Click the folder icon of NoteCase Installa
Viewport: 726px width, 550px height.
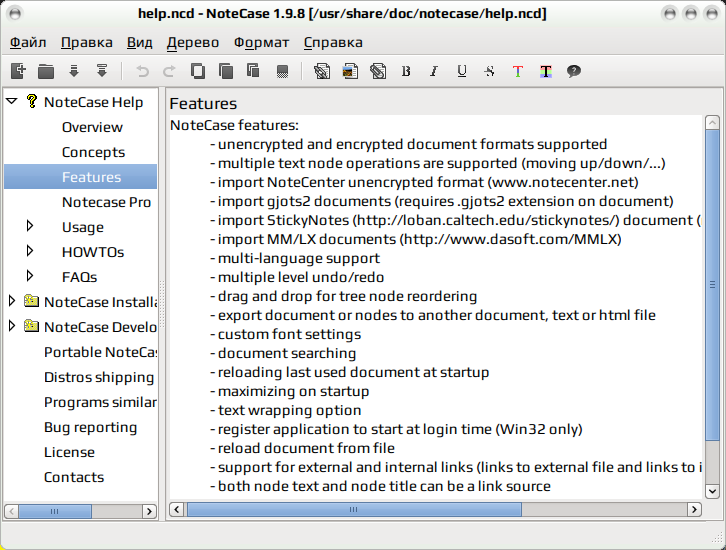coord(31,301)
